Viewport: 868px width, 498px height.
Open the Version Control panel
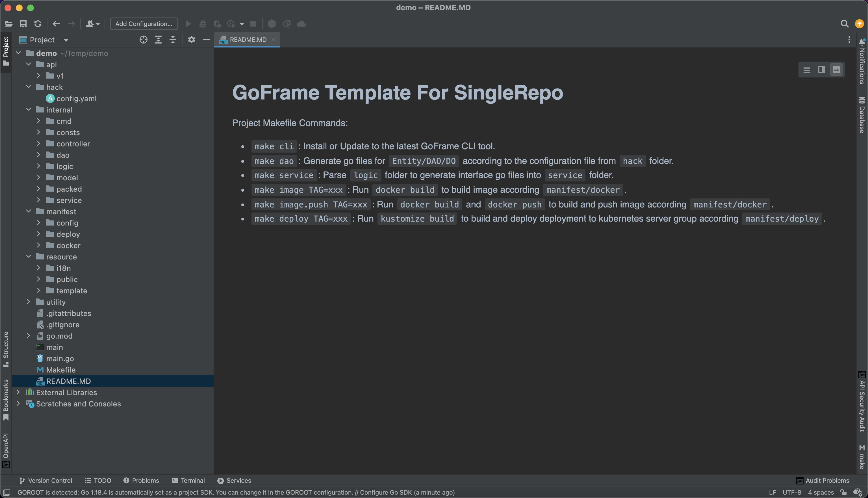point(45,480)
